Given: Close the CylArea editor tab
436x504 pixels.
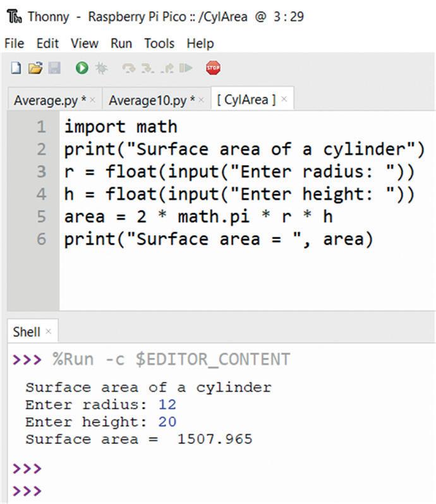Looking at the screenshot, I should [284, 99].
